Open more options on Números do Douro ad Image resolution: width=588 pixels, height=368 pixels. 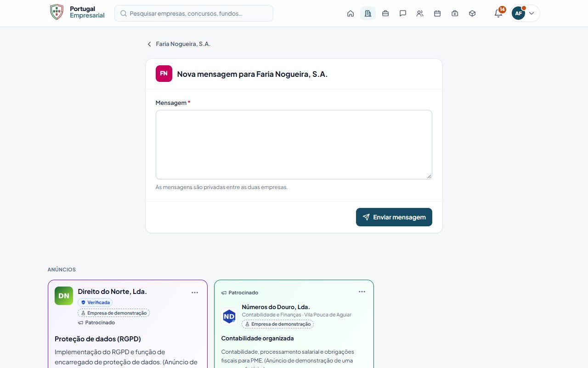[362, 292]
